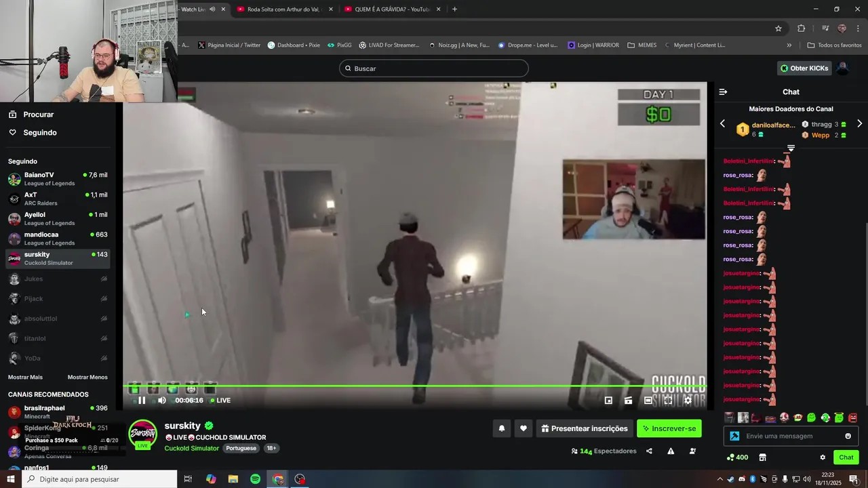Open brasilraphael recommended channel
The width and height of the screenshot is (868, 488).
click(x=58, y=412)
